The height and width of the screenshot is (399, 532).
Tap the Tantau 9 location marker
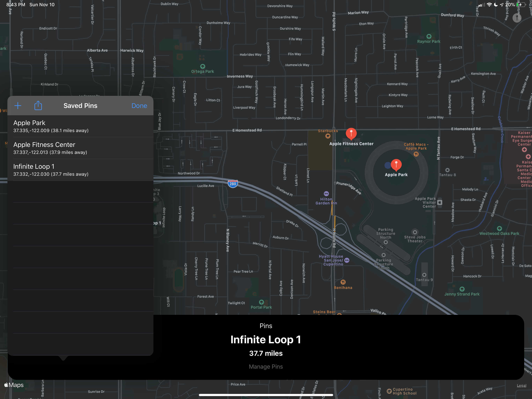pyautogui.click(x=424, y=275)
